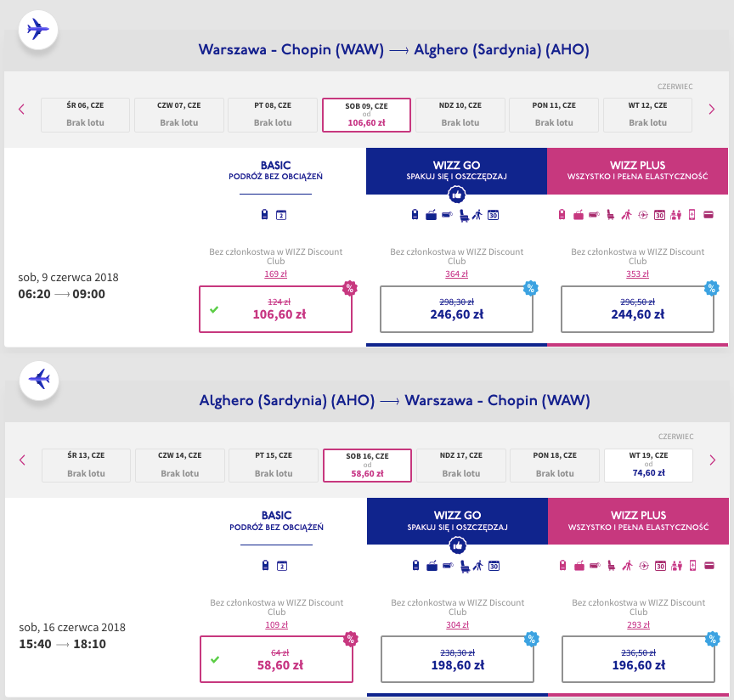Click return WIZZ GO trolley bag icon
Screen dimensions: 734x700
tap(448, 566)
